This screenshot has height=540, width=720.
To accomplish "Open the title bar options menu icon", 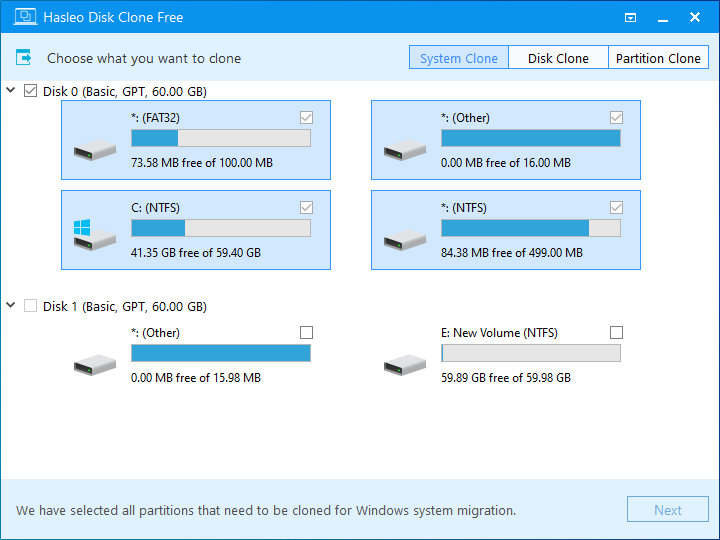I will [x=630, y=17].
